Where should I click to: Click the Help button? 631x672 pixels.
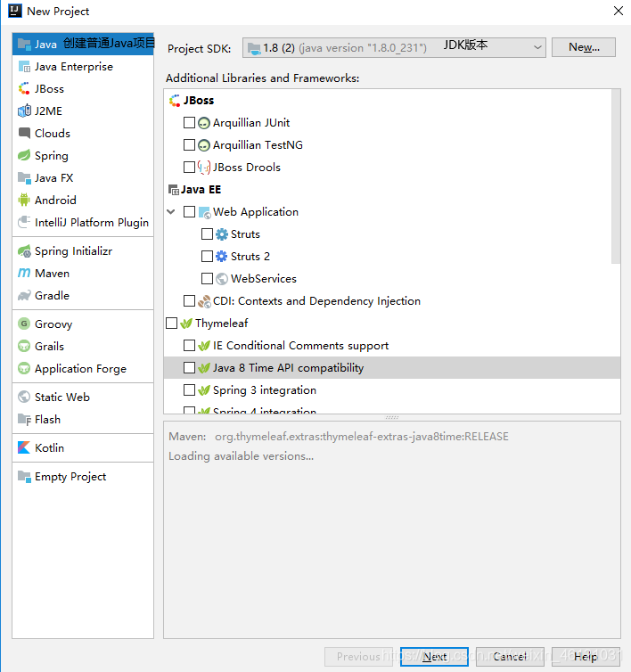[586, 657]
